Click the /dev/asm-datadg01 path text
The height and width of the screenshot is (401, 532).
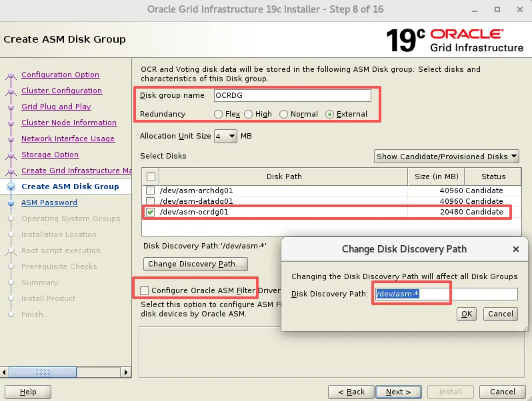click(x=197, y=201)
